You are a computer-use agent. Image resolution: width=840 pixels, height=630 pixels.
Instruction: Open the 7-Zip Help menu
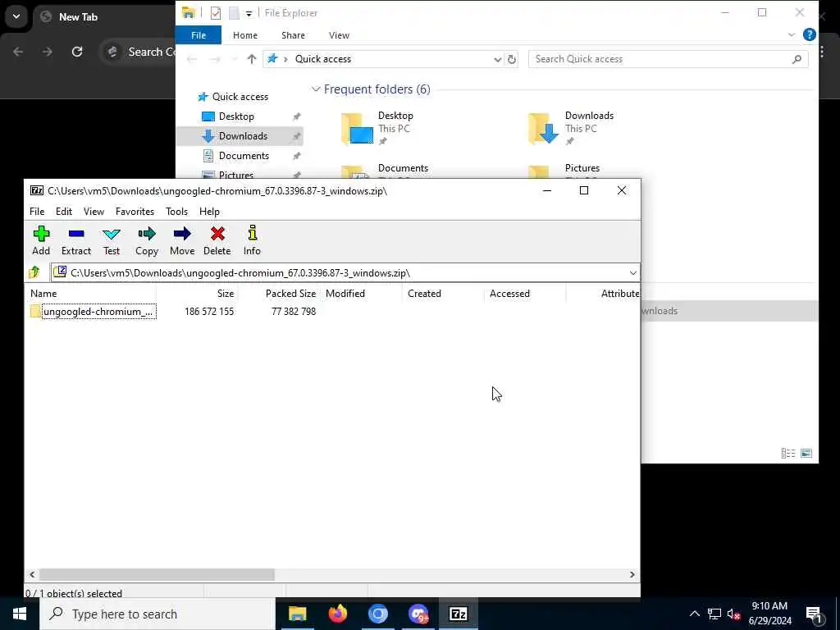click(209, 212)
